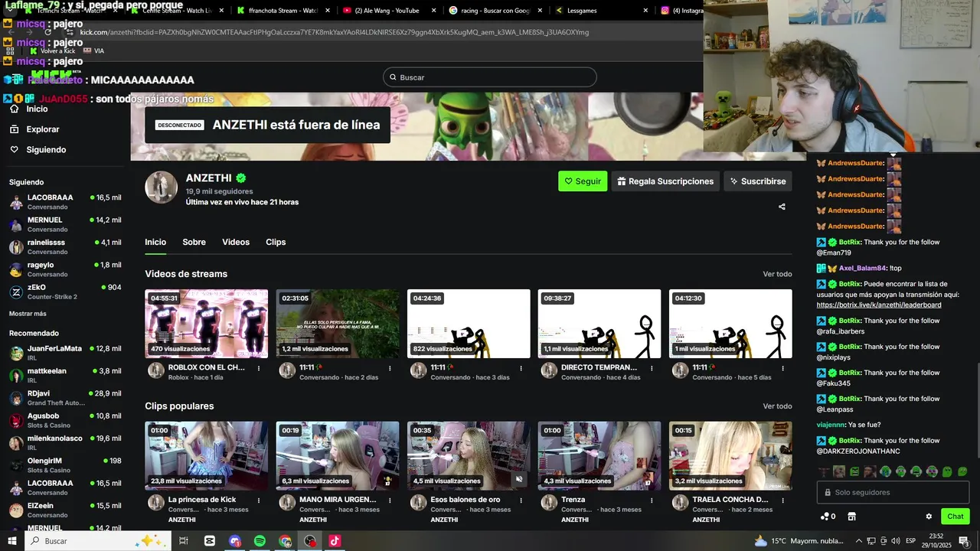Open milenkanolasco in Recomendado list
The image size is (980, 551).
coord(65,443)
